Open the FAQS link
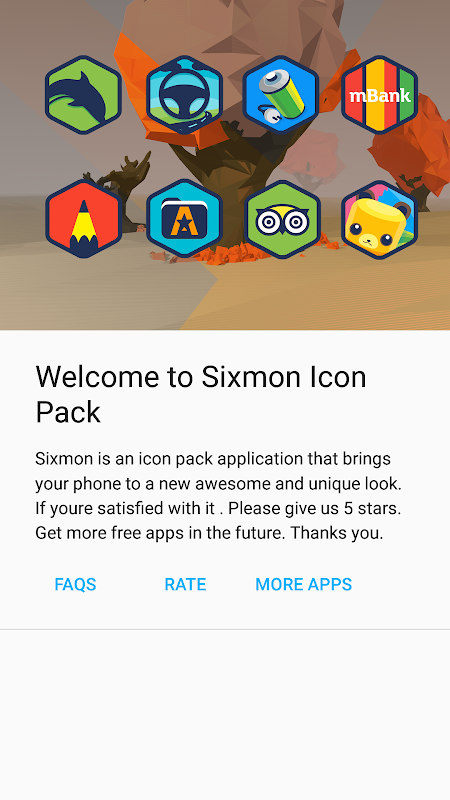The image size is (450, 800). [76, 584]
